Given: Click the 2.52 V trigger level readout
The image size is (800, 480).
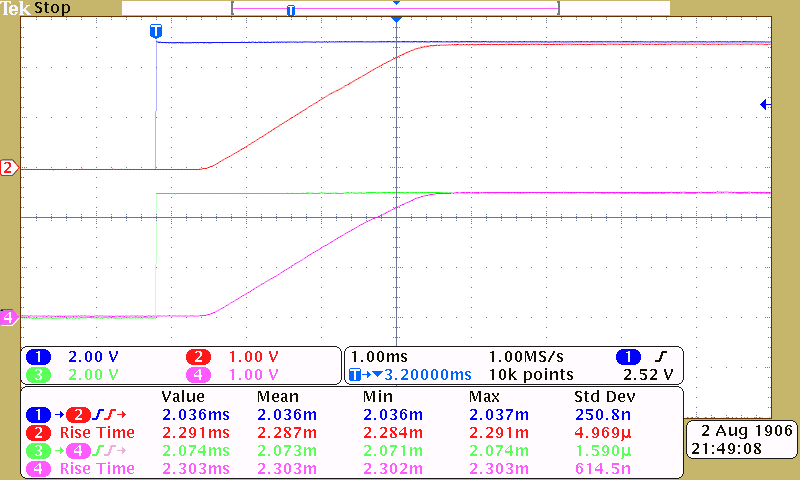Looking at the screenshot, I should [648, 375].
